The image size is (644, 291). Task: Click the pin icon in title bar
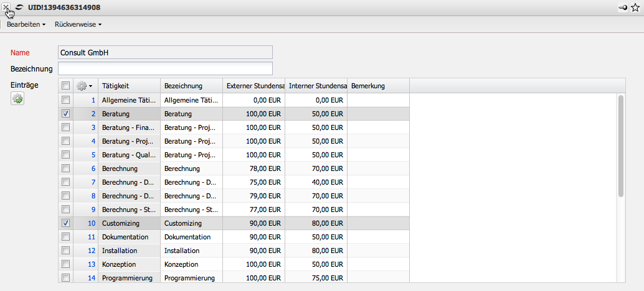pos(622,7)
